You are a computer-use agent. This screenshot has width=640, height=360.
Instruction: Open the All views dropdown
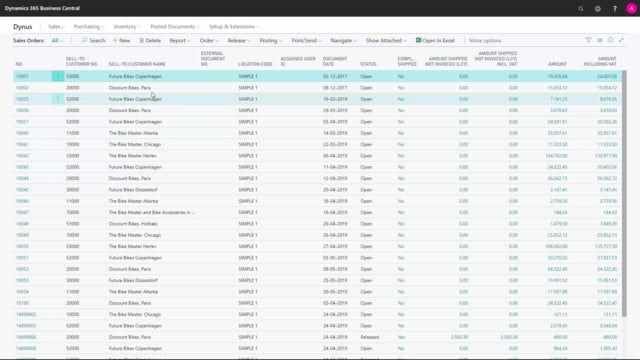tap(57, 40)
